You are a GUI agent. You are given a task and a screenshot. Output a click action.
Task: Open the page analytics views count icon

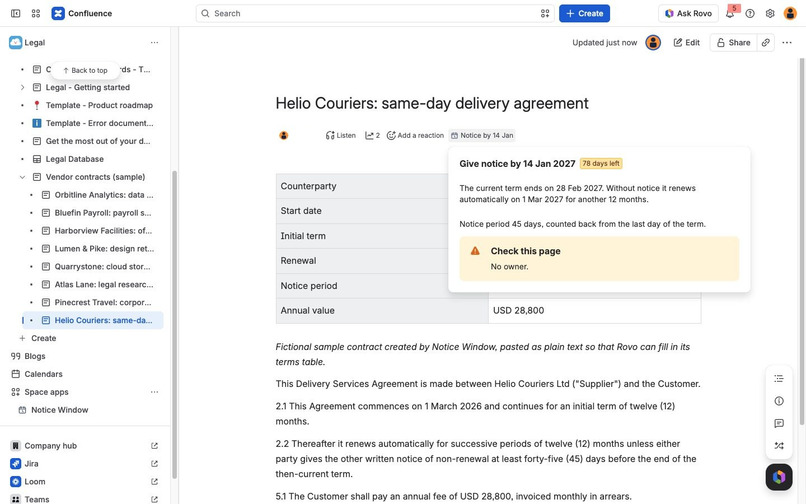372,136
